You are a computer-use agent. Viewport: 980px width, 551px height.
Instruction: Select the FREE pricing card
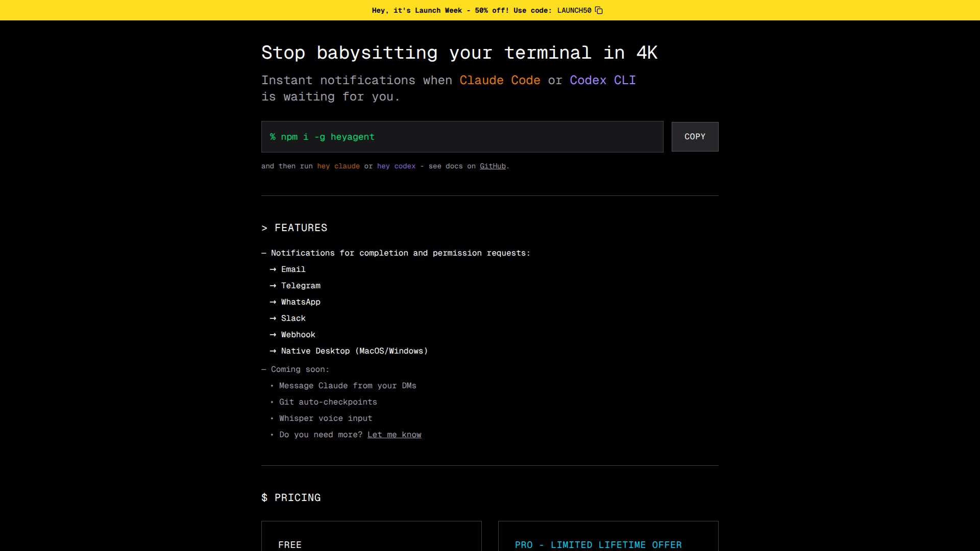pos(371,536)
